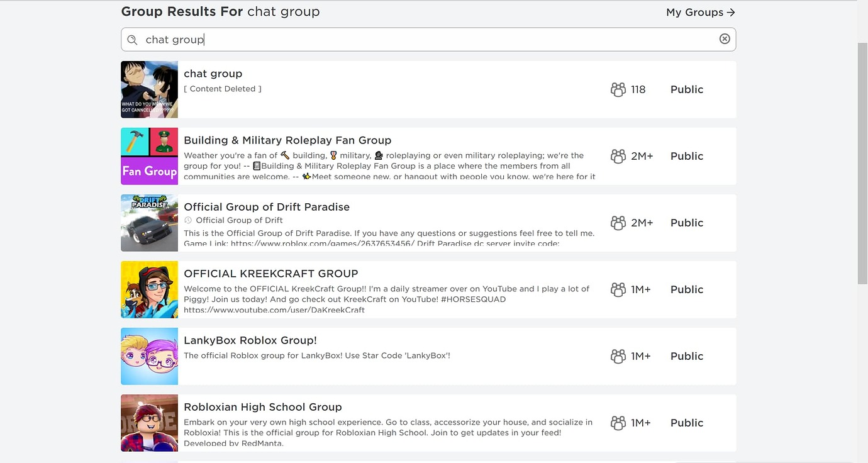Viewport: 868px width, 463px height.
Task: Clear the search with the X icon
Action: (725, 39)
